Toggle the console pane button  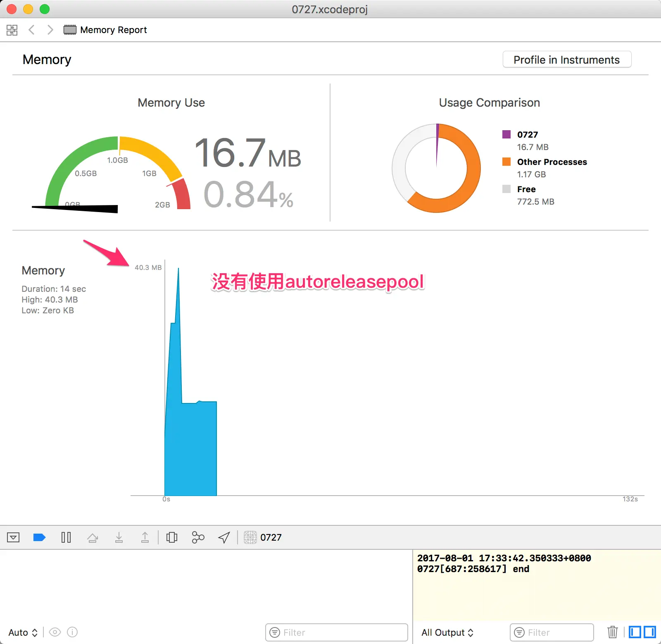[650, 632]
